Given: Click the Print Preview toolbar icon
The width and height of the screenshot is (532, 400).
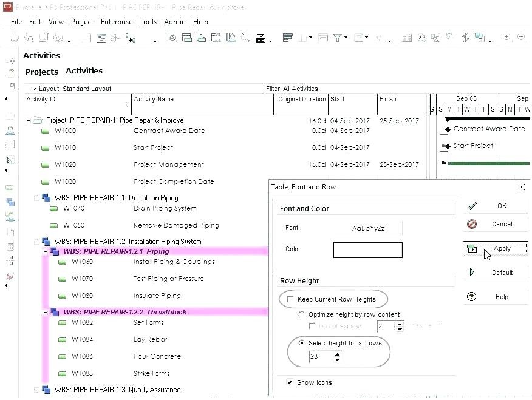Looking at the screenshot, I should pyautogui.click(x=29, y=38).
